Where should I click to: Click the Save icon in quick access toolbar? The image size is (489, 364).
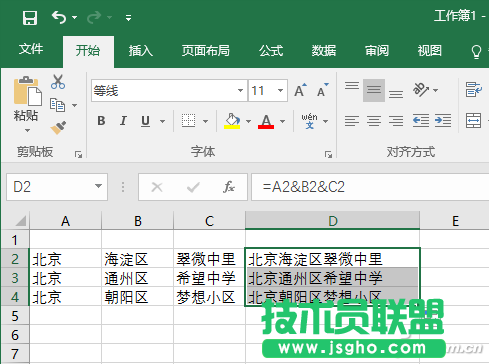(30, 17)
